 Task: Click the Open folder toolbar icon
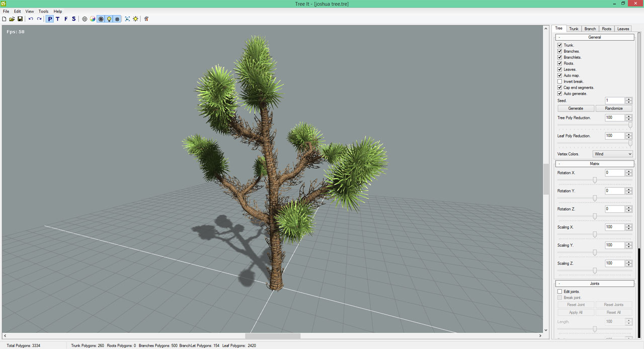12,19
